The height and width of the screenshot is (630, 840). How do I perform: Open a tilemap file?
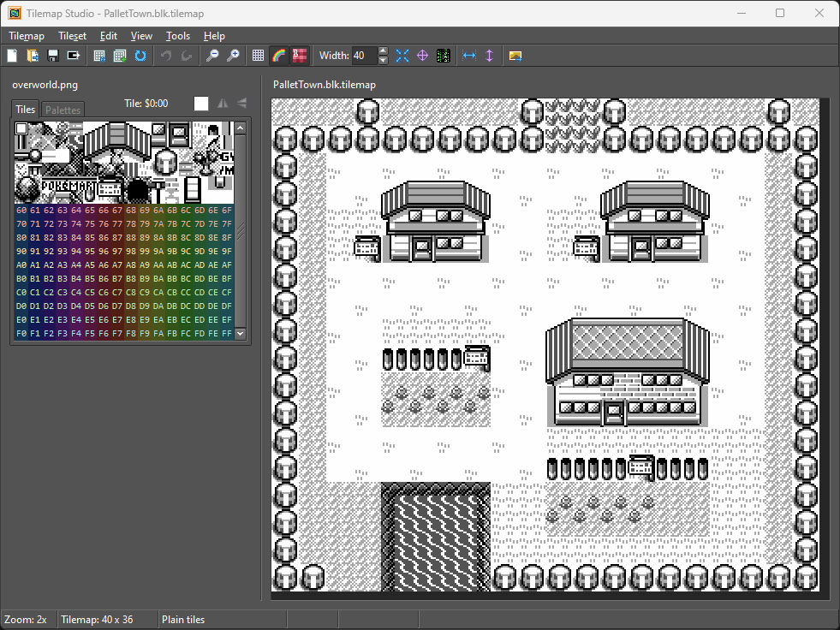click(x=33, y=55)
